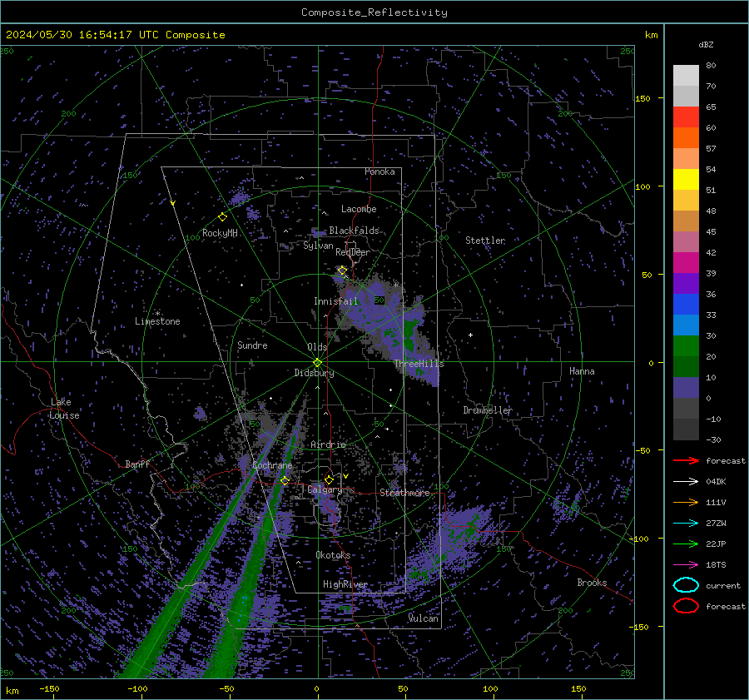The height and width of the screenshot is (700, 749).
Task: Click the right axis 100 km tick label
Action: [x=642, y=186]
